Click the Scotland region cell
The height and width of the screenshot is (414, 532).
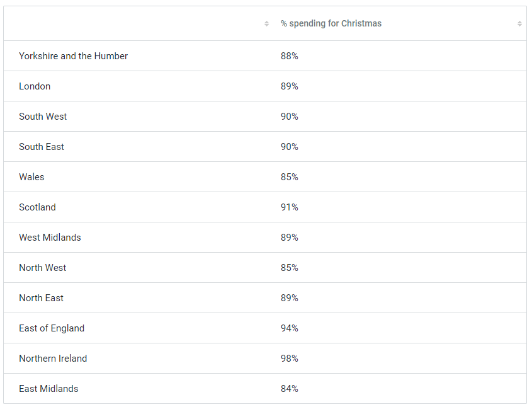point(37,207)
